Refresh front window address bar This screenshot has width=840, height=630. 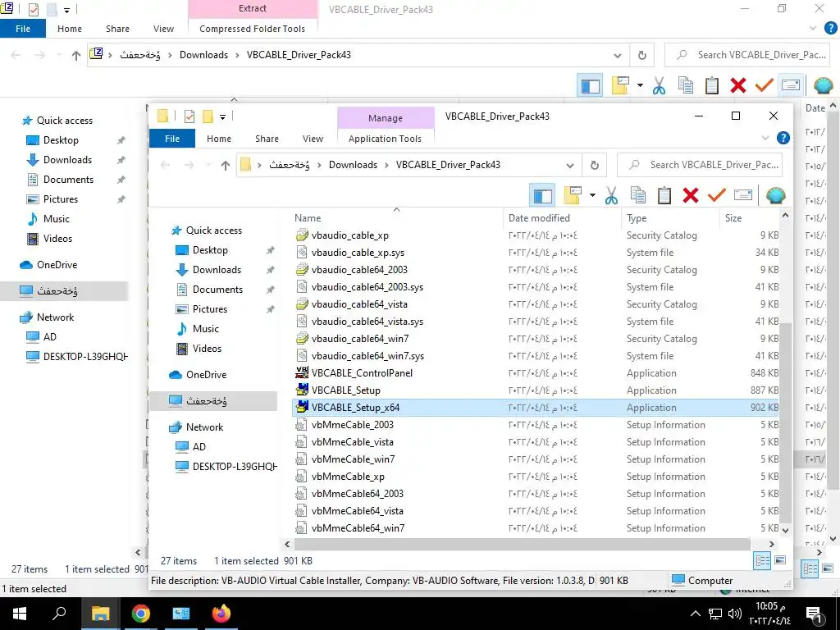point(594,165)
